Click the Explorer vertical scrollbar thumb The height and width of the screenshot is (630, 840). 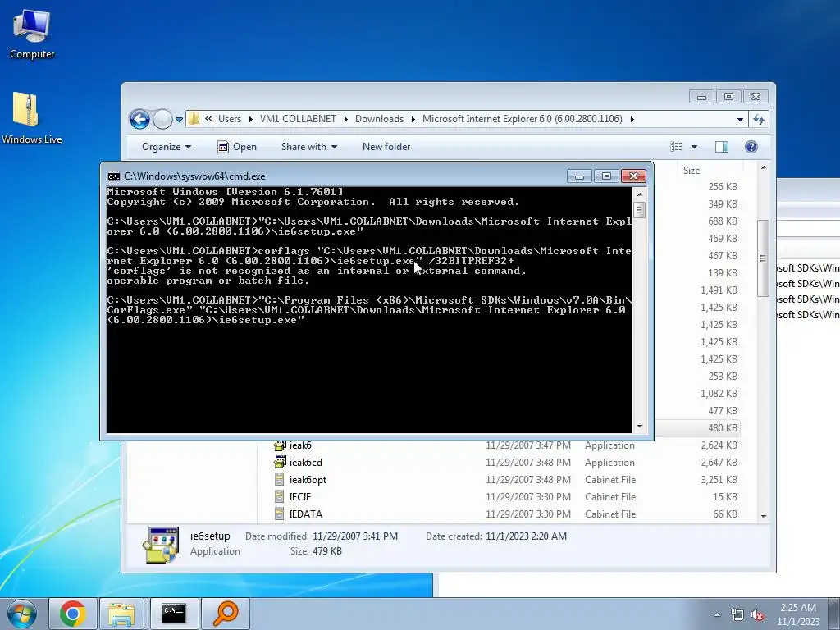tap(764, 258)
